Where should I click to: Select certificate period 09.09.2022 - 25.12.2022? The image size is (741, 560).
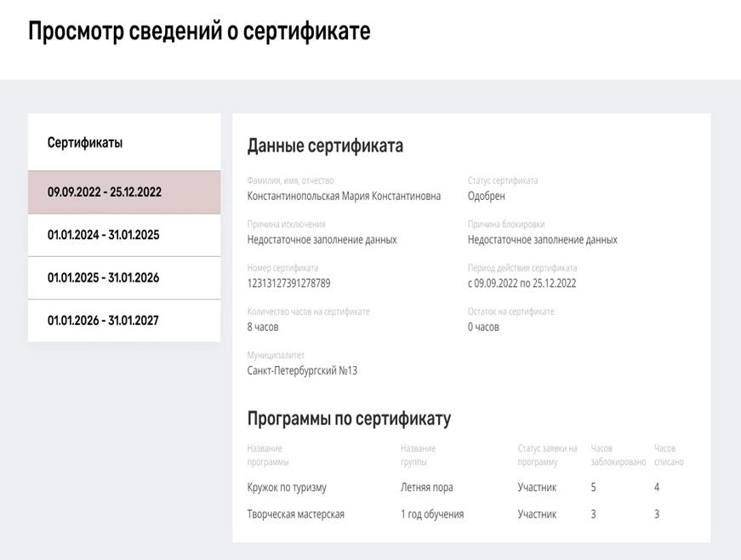[124, 192]
